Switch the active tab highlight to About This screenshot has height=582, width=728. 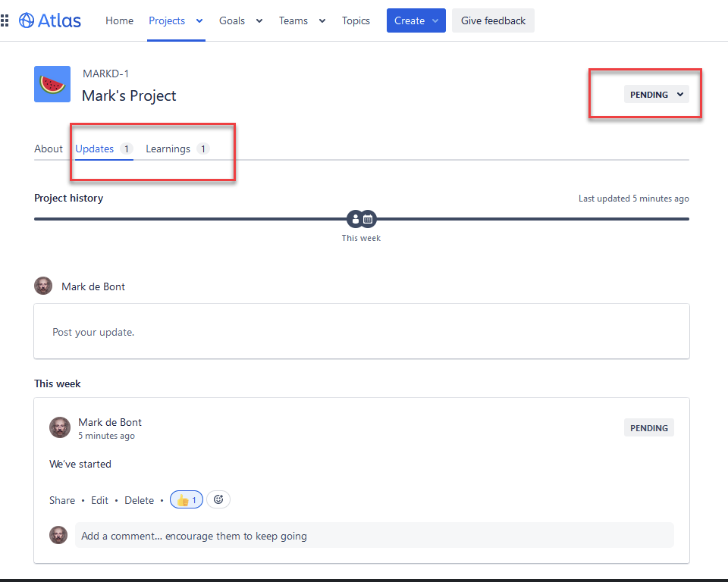[x=48, y=149]
